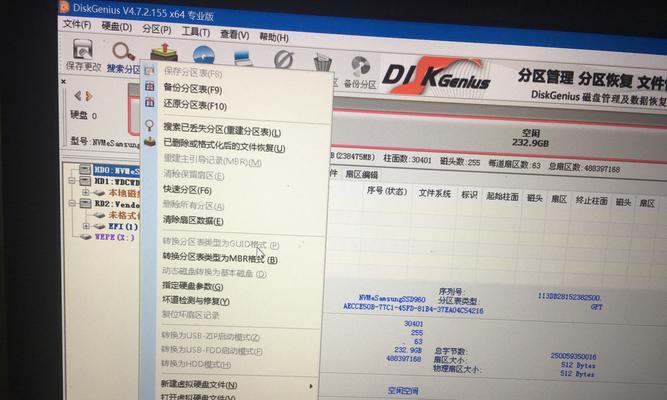Select EFI (1) partition in tree
Image resolution: width=667 pixels, height=400 pixels.
click(123, 226)
